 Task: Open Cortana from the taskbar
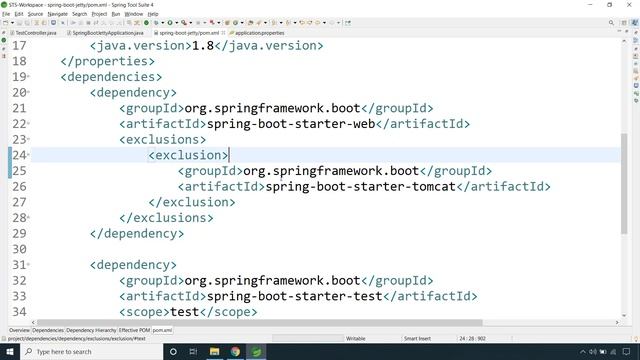(173, 351)
